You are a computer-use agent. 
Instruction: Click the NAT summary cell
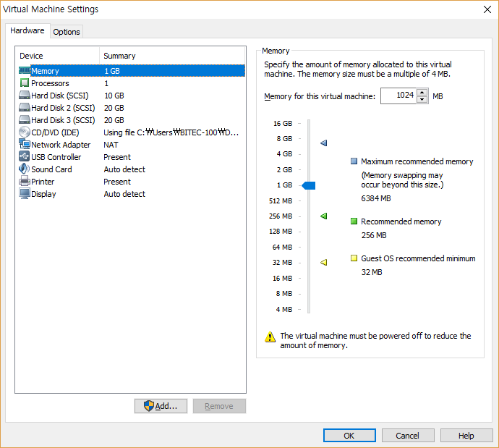coord(111,145)
